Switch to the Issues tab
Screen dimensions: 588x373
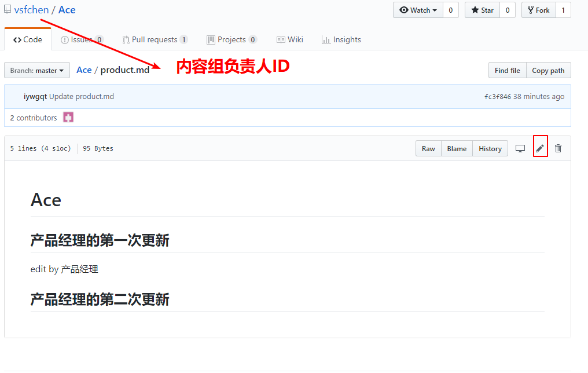82,40
